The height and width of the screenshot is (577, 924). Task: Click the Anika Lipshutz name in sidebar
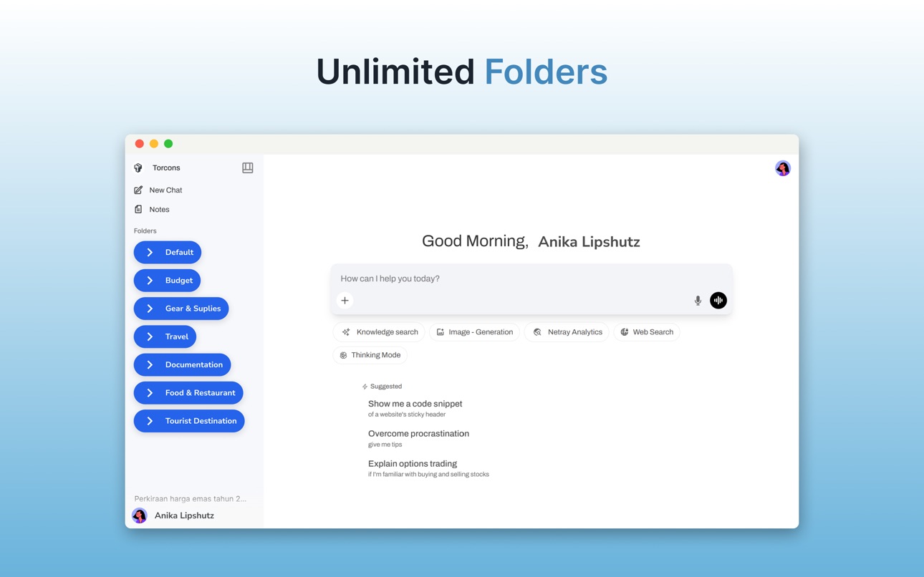pos(184,515)
